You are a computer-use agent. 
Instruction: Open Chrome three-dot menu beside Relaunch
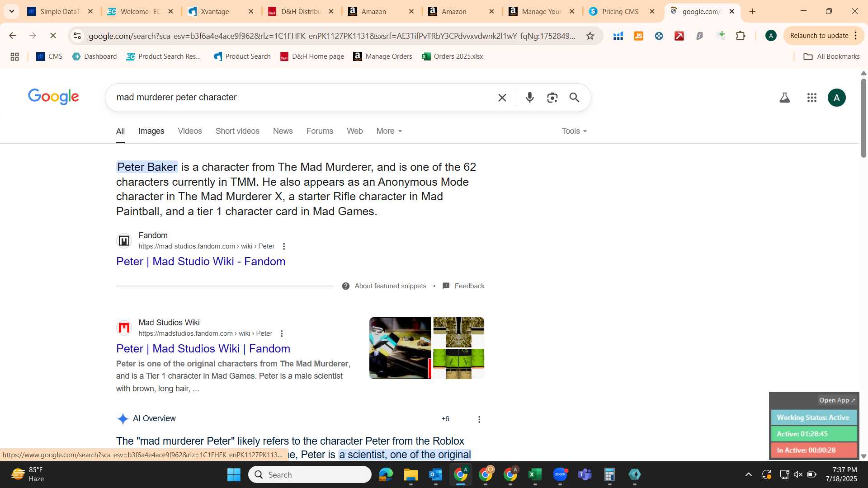(855, 36)
